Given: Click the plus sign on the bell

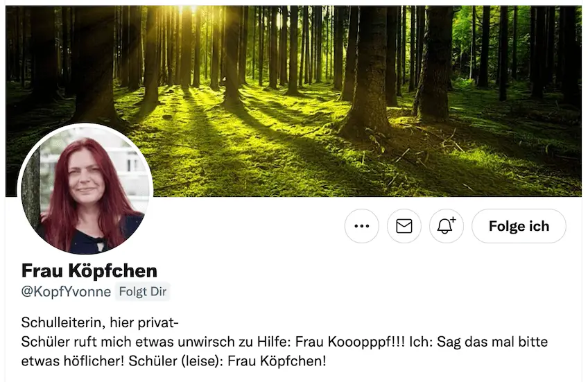Looking at the screenshot, I should pyautogui.click(x=453, y=220).
